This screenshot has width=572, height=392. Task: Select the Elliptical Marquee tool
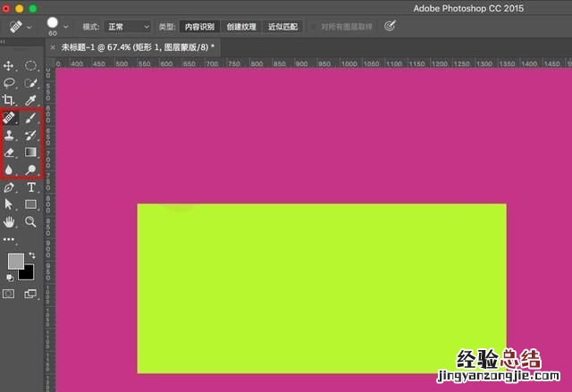30,66
